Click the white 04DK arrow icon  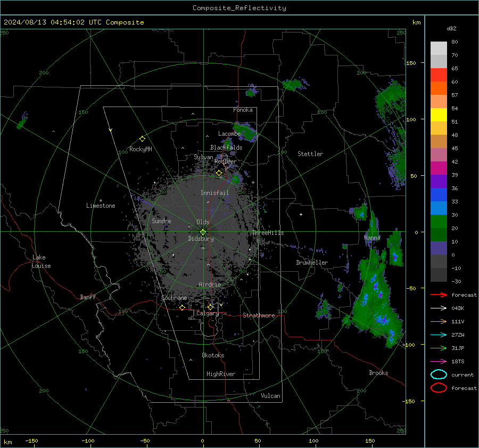click(439, 308)
